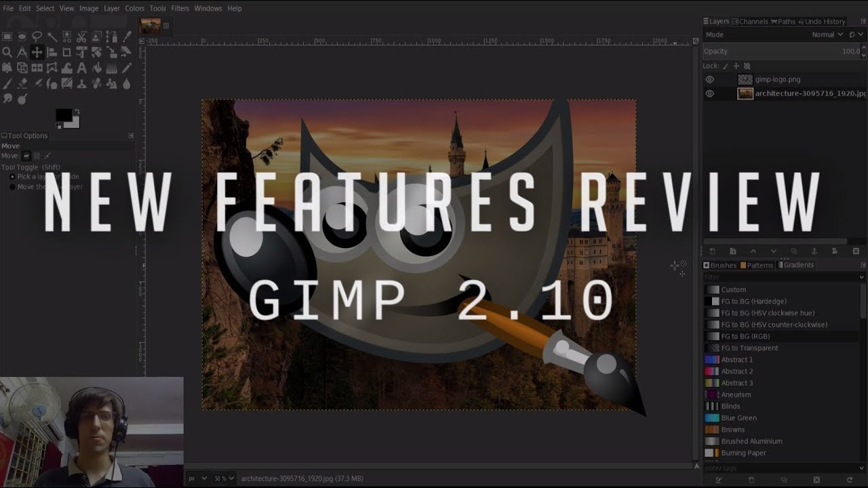Switch to the Brushes tab
The image size is (868, 488).
(x=720, y=265)
